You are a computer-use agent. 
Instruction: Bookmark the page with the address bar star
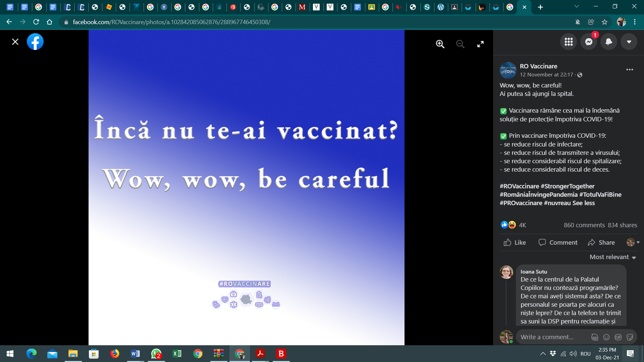[605, 22]
